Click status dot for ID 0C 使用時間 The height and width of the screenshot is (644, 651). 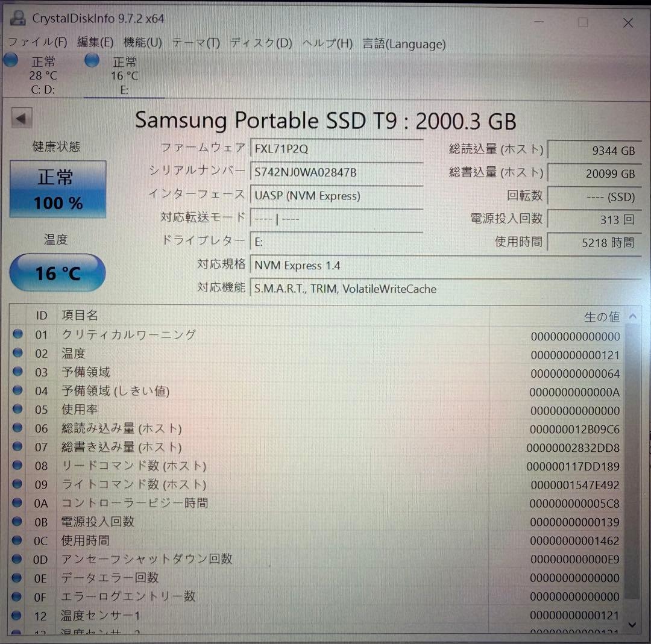point(17,540)
